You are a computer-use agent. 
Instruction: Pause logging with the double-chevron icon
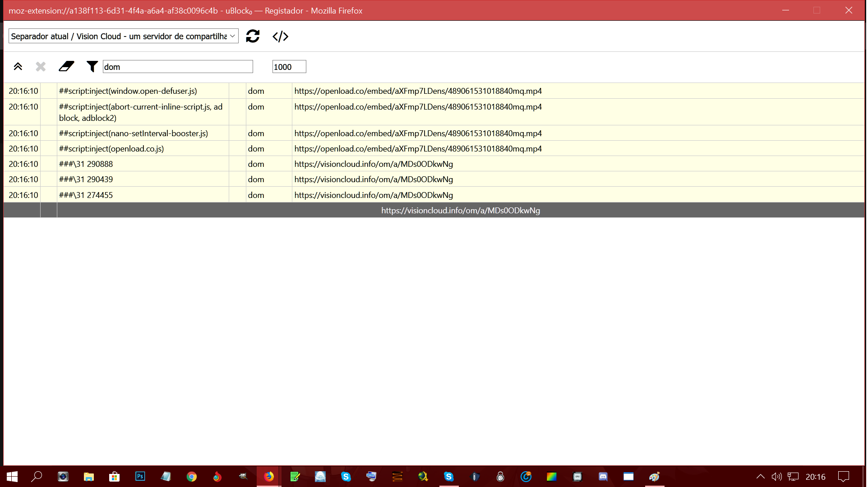18,66
